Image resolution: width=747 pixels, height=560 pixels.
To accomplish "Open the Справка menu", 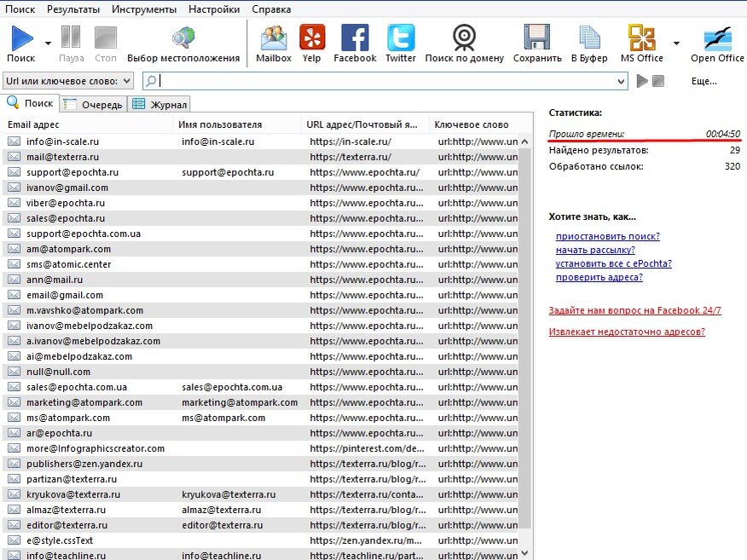I will [271, 9].
